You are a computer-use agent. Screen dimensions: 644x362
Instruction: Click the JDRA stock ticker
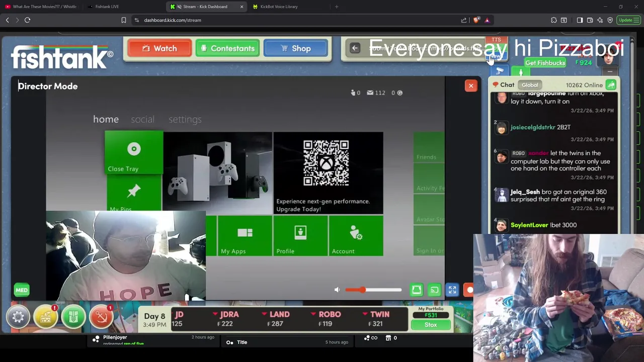pyautogui.click(x=225, y=319)
